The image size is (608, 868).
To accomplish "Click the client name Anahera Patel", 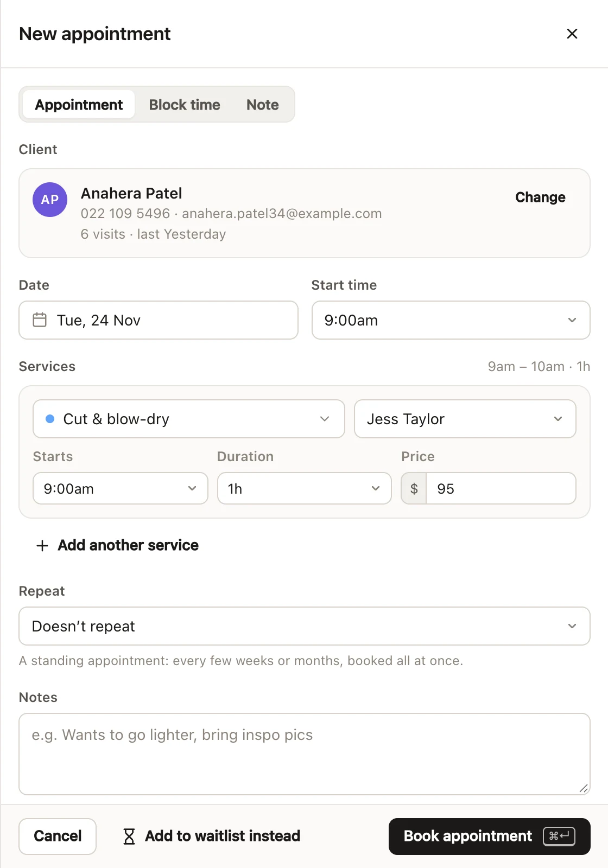I will pos(131,193).
